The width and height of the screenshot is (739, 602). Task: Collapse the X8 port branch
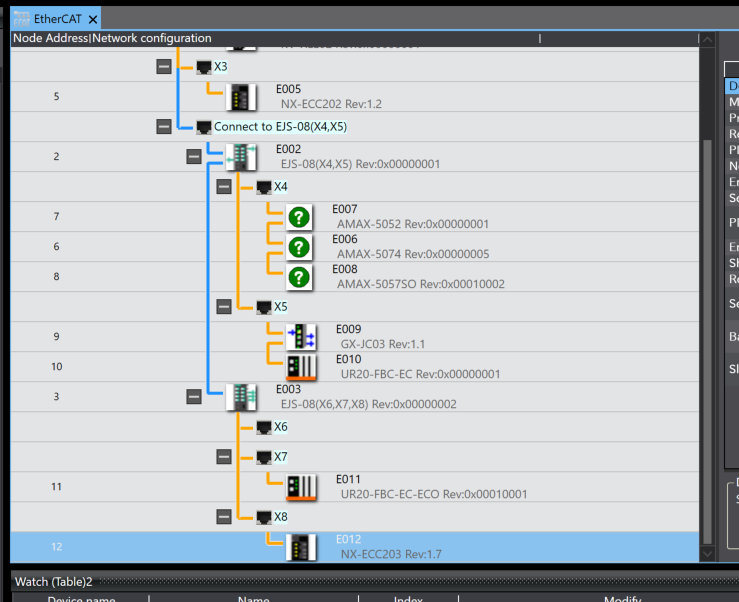[x=224, y=517]
